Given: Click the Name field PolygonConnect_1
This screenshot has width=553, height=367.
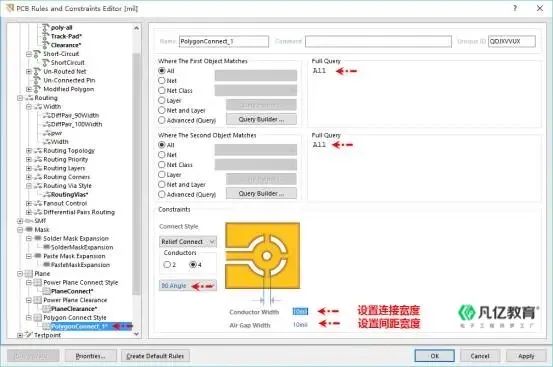Looking at the screenshot, I should (224, 42).
